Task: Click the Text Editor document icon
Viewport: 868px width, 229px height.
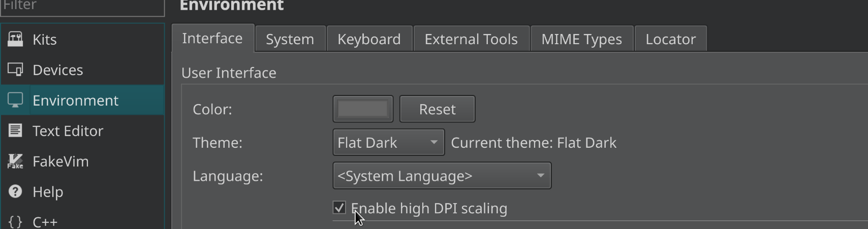Action: pyautogui.click(x=15, y=130)
